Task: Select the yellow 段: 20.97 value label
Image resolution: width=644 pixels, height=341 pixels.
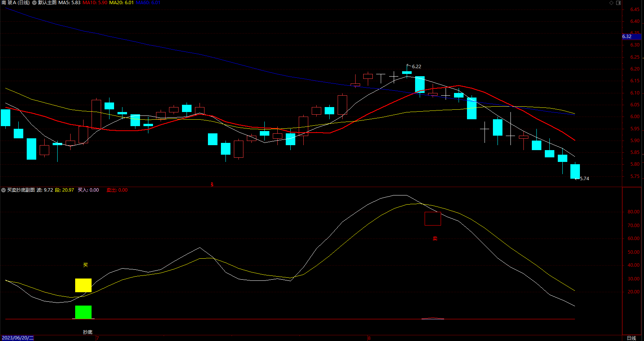Action: pyautogui.click(x=64, y=190)
